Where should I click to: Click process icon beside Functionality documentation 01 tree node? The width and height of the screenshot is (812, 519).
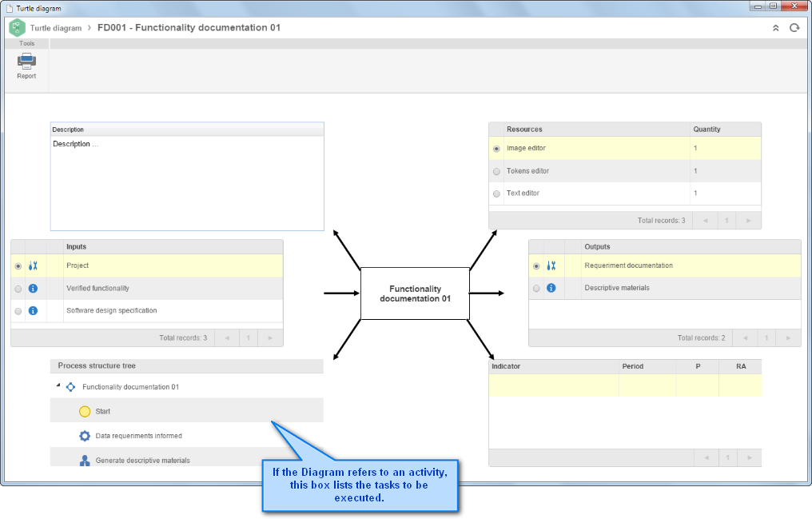coord(71,387)
